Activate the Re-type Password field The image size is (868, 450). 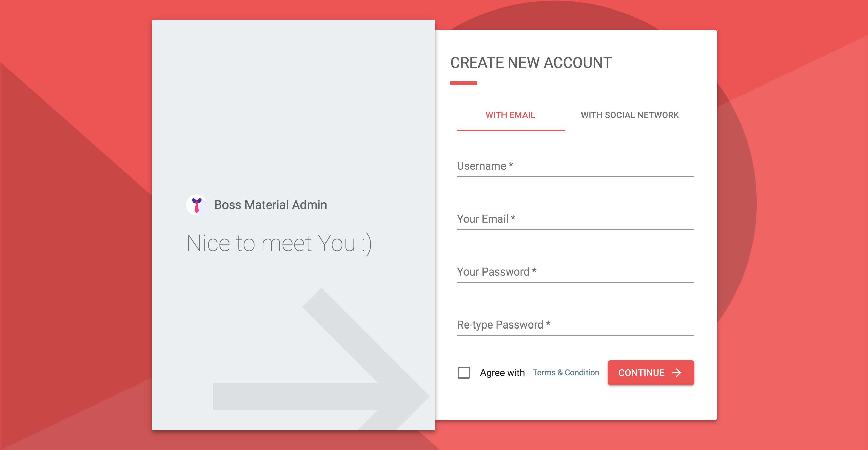point(575,325)
